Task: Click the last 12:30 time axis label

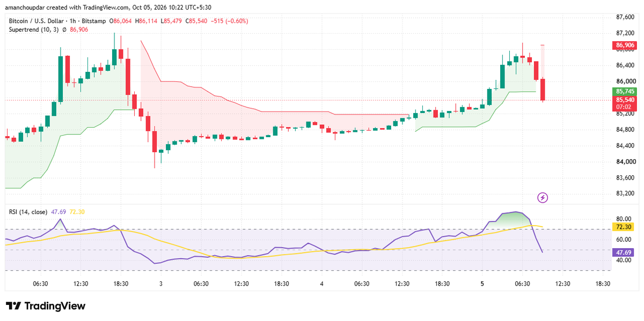Action: point(563,284)
